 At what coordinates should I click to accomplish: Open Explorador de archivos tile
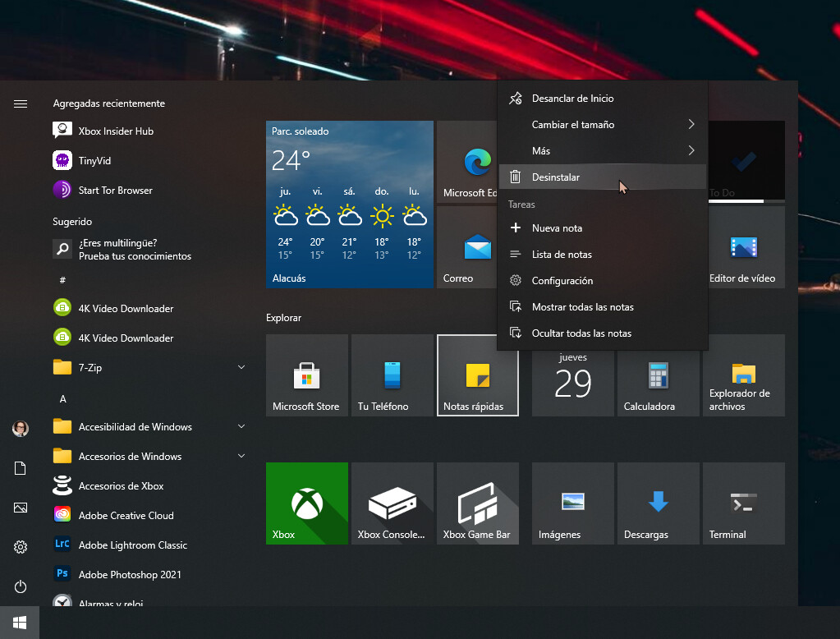click(744, 375)
